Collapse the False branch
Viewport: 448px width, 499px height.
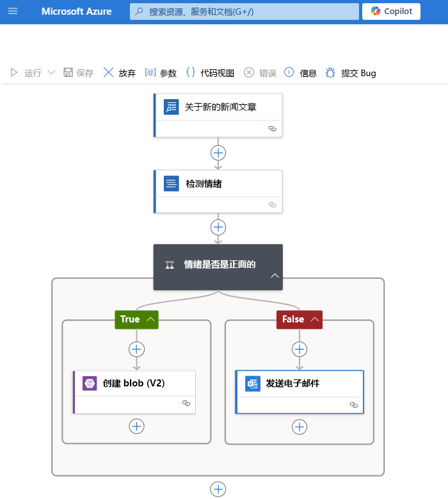pyautogui.click(x=315, y=319)
